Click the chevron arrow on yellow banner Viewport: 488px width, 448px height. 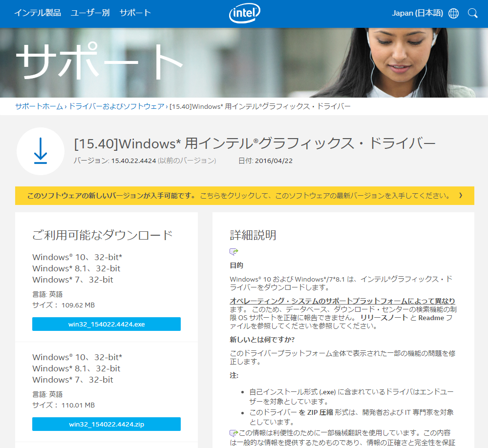pyautogui.click(x=461, y=196)
